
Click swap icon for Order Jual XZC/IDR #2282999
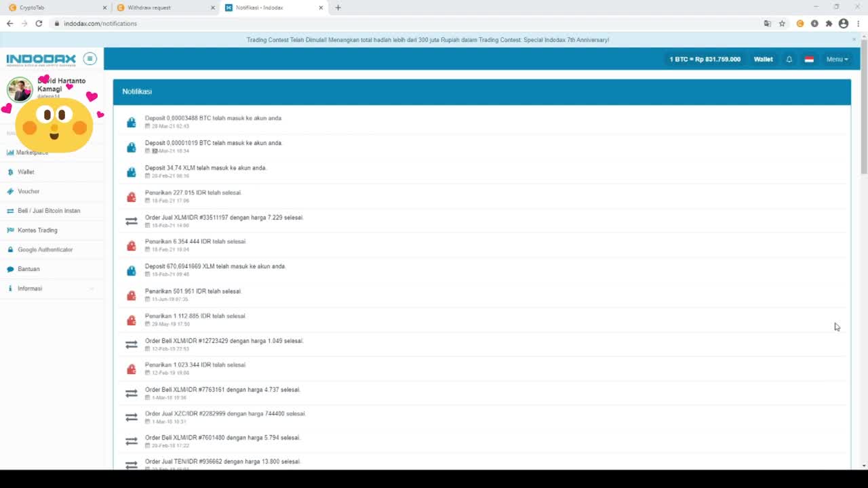tap(132, 418)
